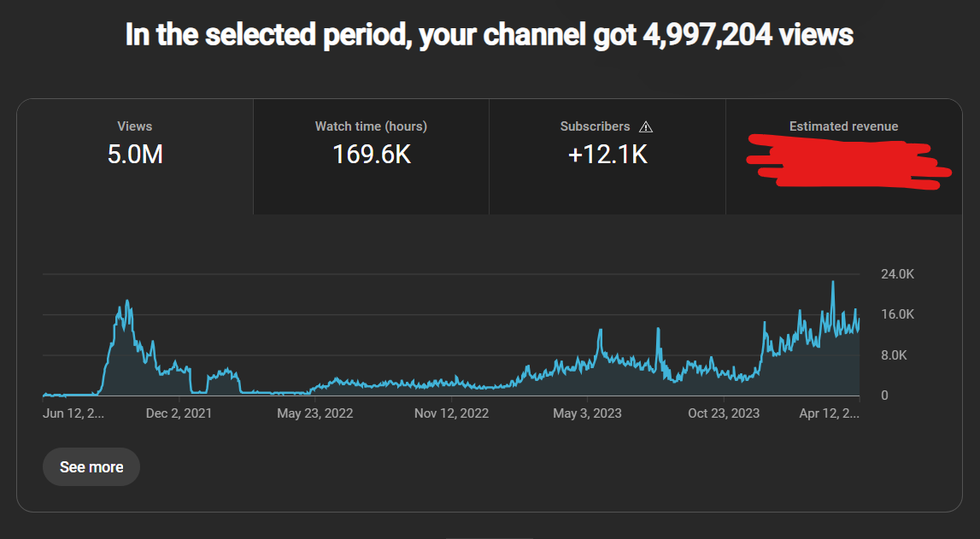Select the Oct 23, 2023 axis label
The image size is (980, 539).
(724, 413)
